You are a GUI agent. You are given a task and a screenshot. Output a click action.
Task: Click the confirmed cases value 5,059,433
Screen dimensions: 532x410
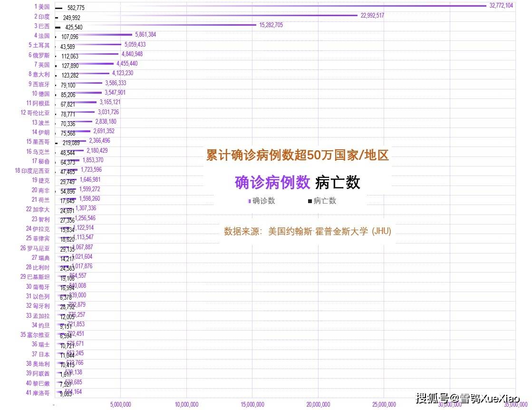pyautogui.click(x=135, y=44)
